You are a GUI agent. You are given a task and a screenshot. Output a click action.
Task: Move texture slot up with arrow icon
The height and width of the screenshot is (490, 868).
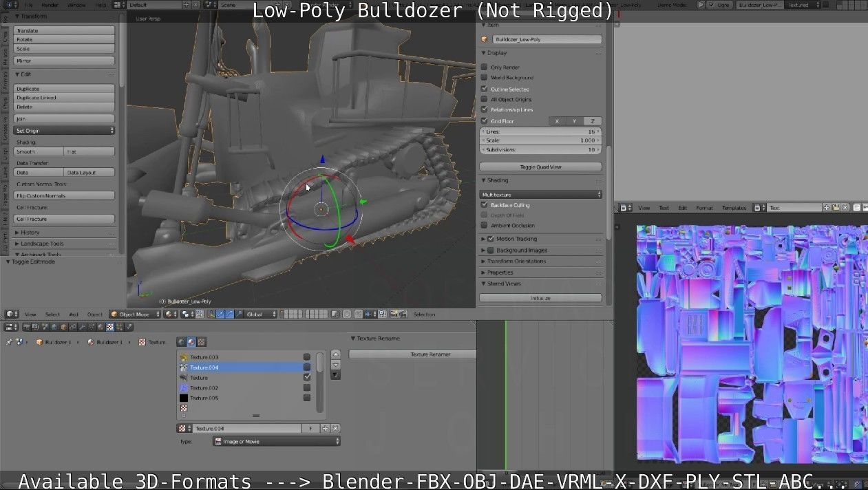335,354
